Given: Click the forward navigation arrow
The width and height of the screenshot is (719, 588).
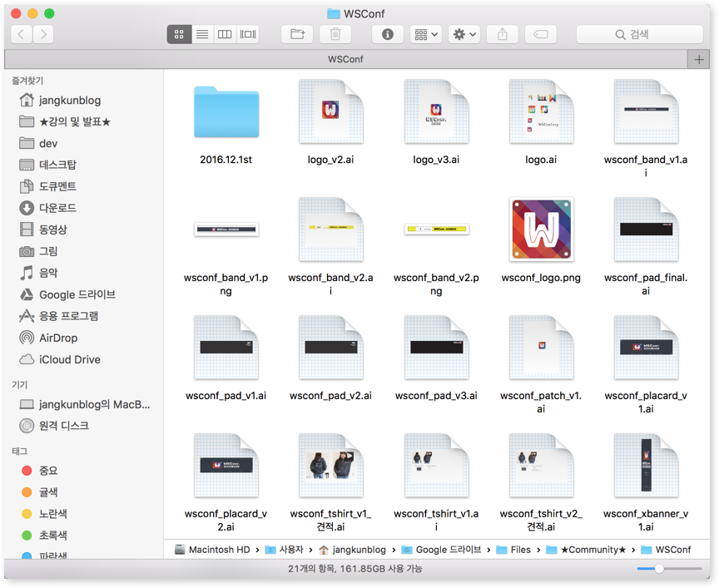Looking at the screenshot, I should [x=42, y=34].
